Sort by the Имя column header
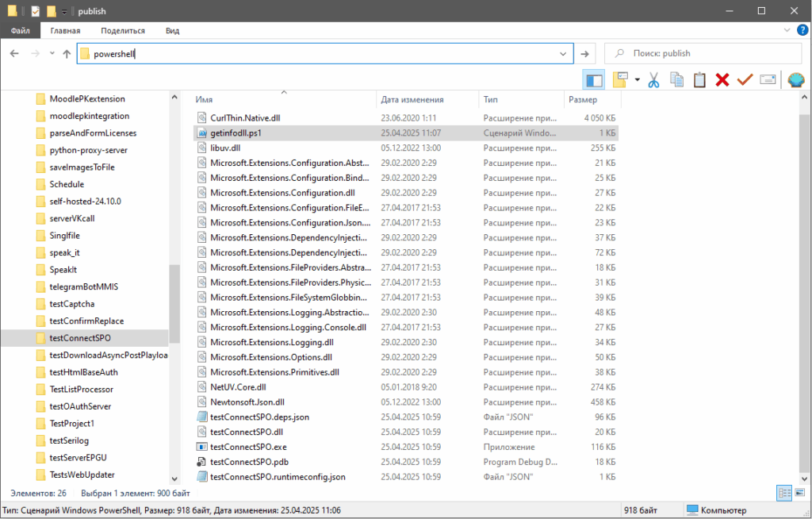812x519 pixels. click(284, 99)
